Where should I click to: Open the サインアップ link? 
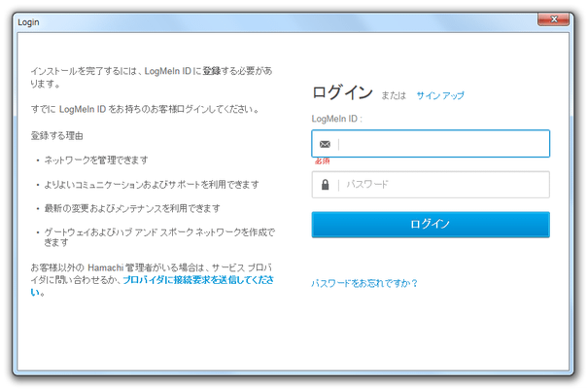(440, 95)
